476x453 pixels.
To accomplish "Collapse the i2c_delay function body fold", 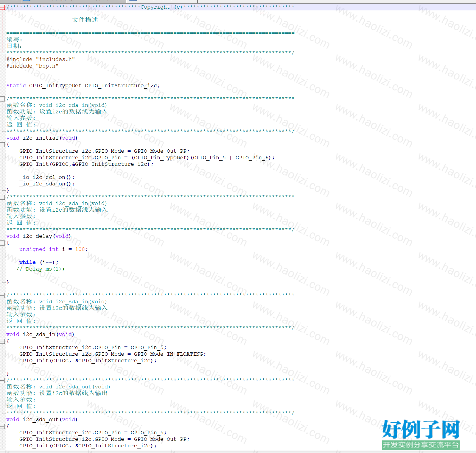I will coord(2,243).
